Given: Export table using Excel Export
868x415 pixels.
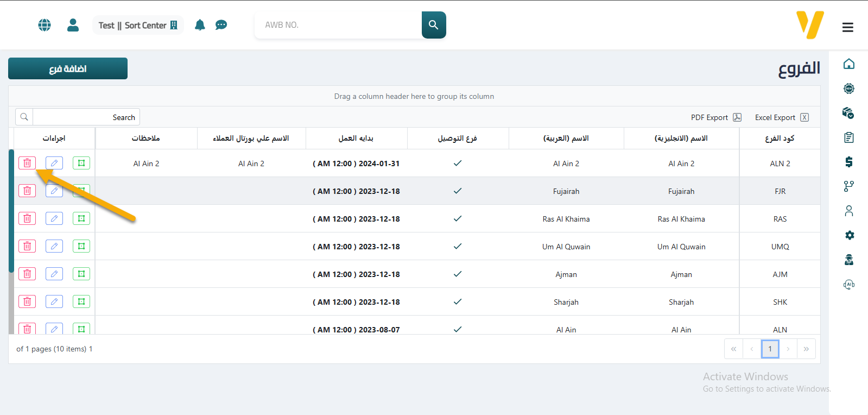Looking at the screenshot, I should 781,117.
